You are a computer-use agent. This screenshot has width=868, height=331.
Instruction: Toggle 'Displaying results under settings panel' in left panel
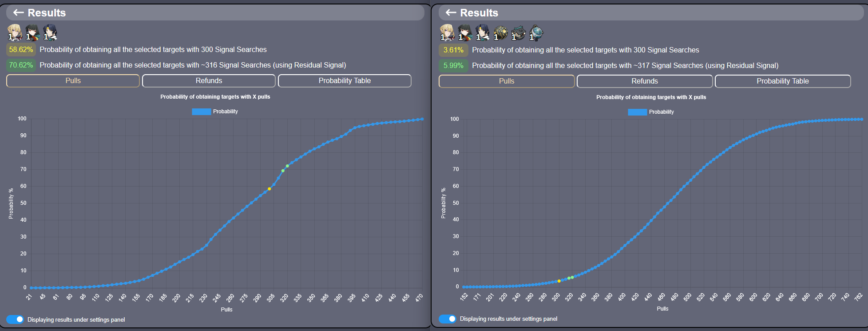(15, 319)
